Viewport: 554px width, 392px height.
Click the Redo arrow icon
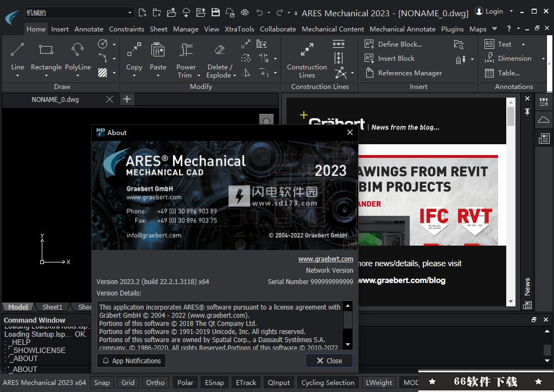coord(280,12)
